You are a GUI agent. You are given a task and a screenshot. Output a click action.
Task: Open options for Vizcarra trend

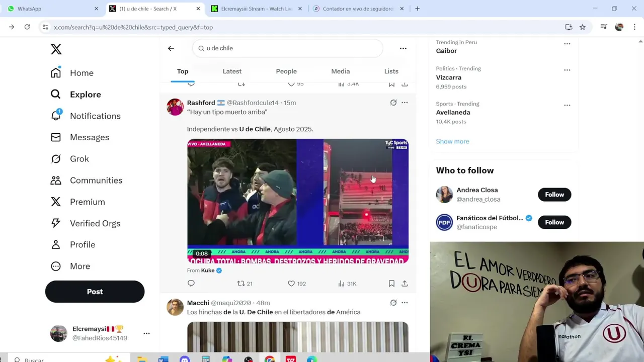click(567, 70)
